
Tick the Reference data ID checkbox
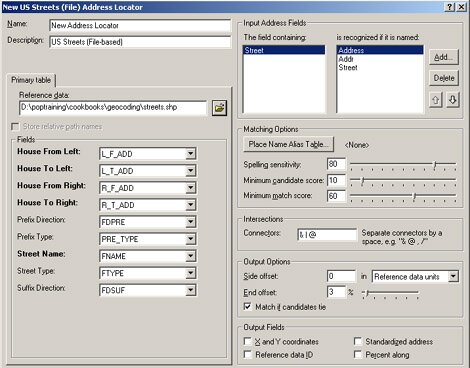coord(248,354)
